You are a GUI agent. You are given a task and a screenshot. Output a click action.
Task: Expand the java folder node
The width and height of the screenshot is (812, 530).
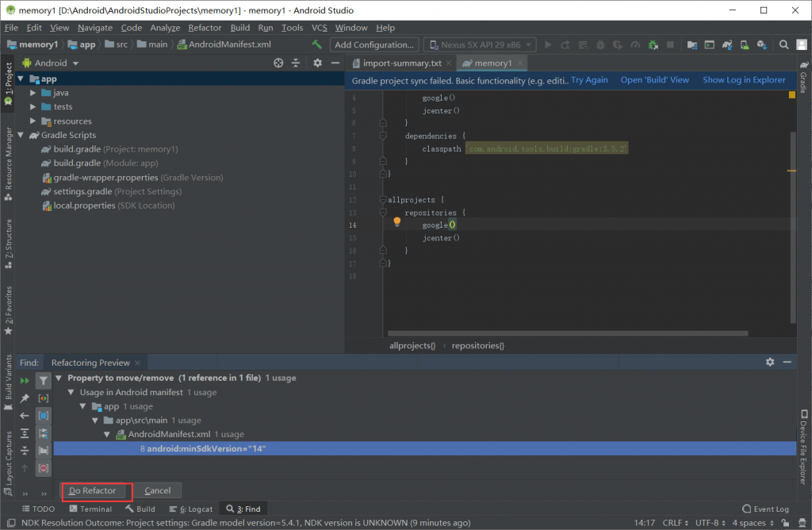tap(33, 93)
